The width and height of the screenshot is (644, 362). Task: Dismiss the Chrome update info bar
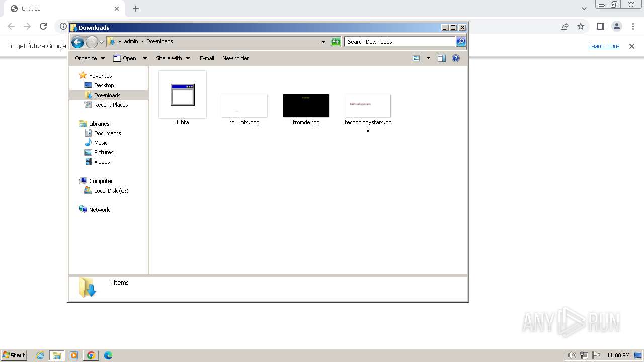(x=632, y=46)
